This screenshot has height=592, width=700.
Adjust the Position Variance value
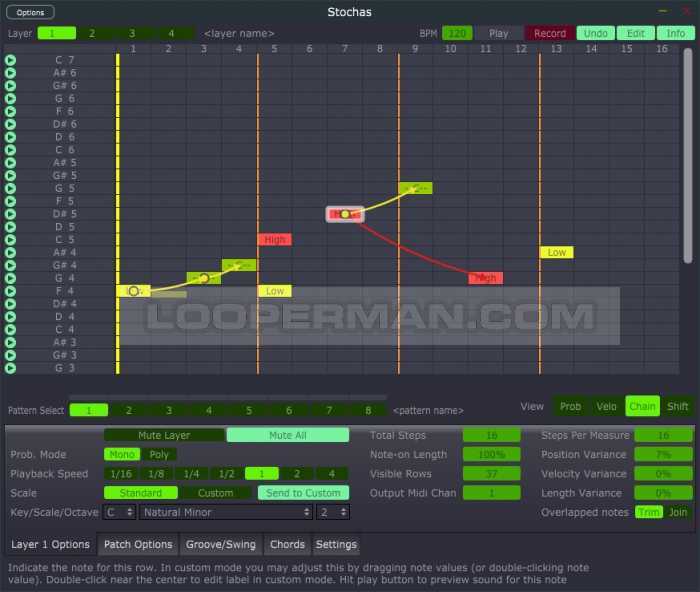[663, 454]
